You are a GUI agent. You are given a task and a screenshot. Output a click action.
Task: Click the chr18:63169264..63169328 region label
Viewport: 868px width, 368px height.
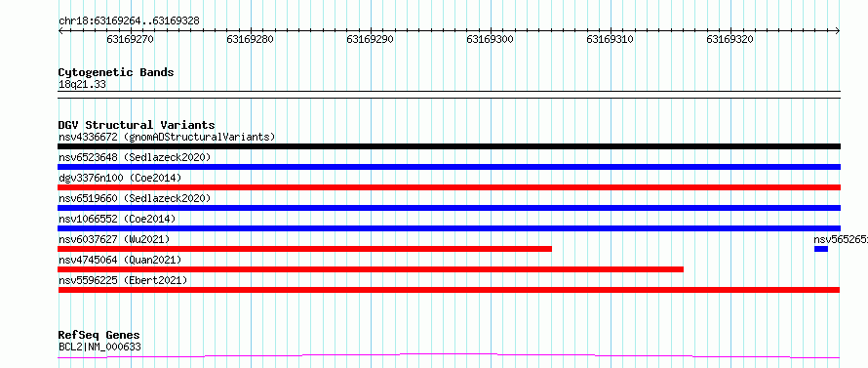point(129,21)
